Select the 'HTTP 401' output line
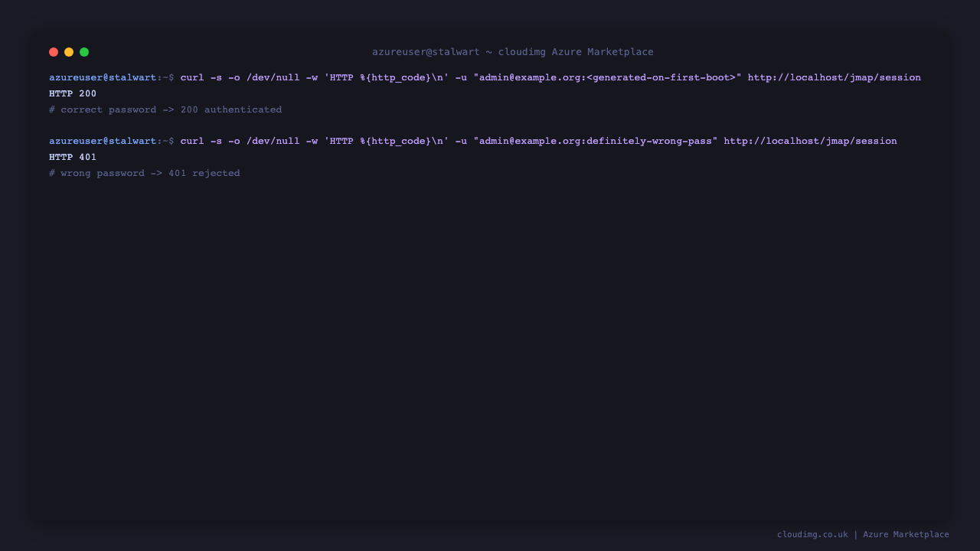 point(73,157)
